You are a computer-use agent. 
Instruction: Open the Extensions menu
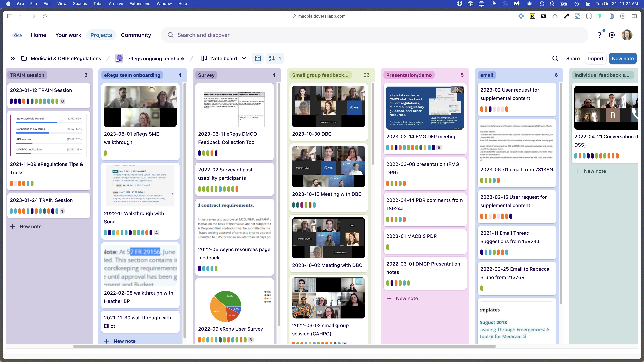tap(140, 4)
